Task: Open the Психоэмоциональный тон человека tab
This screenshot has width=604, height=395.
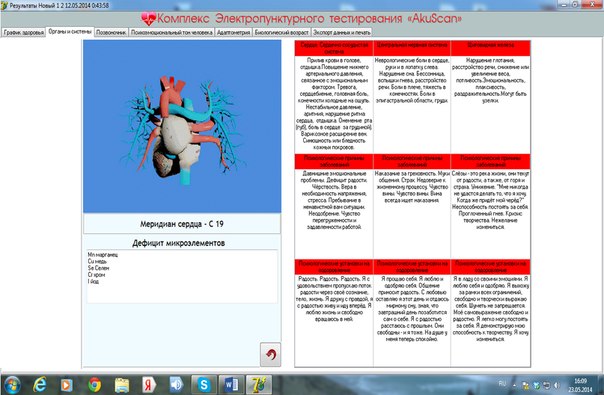Action: [171, 32]
